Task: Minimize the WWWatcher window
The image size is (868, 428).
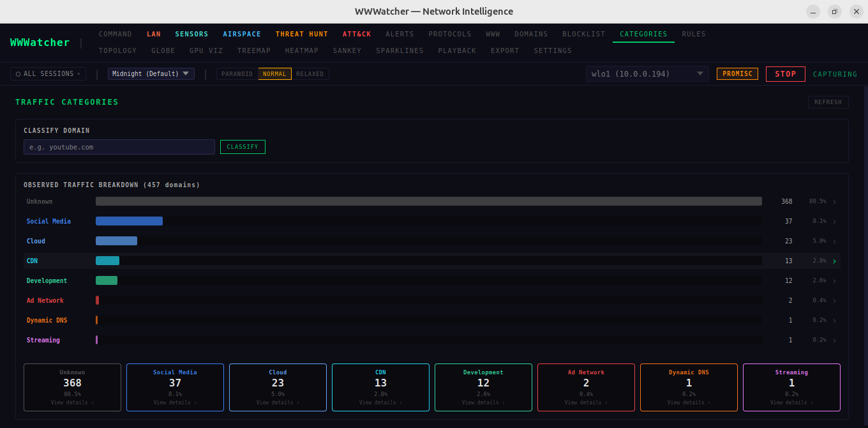Action: point(813,11)
